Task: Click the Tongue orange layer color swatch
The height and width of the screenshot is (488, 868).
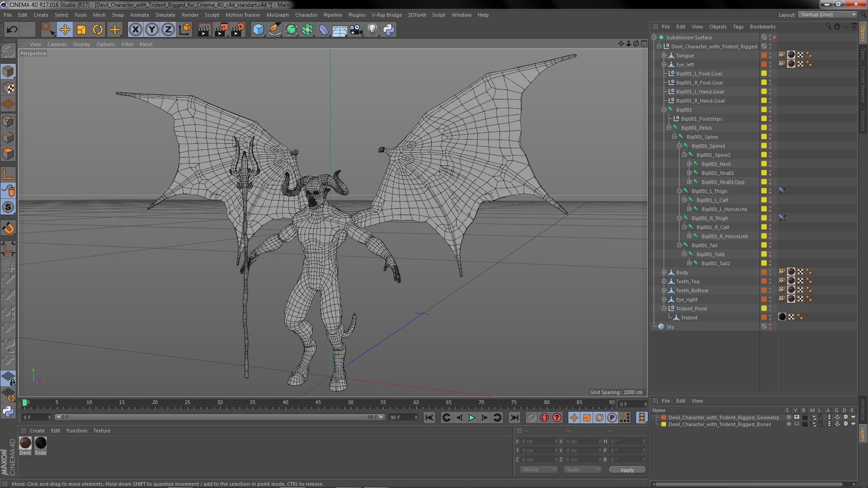Action: pos(764,56)
